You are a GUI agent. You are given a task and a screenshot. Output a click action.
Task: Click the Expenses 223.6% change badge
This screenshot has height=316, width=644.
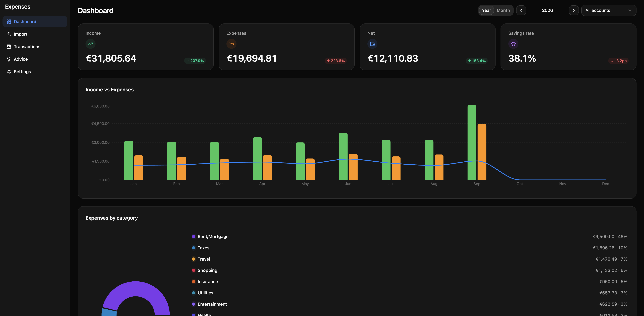(335, 61)
